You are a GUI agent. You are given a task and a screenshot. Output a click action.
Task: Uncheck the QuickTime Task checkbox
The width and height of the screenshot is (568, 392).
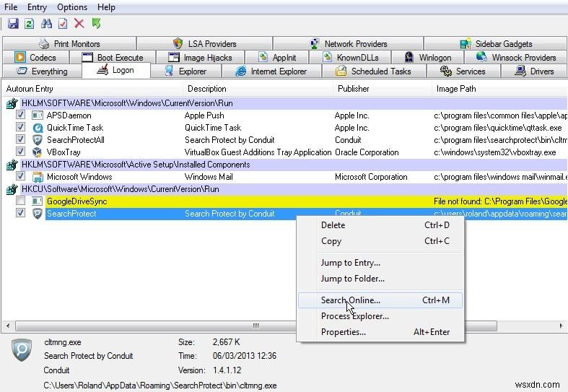pos(20,127)
